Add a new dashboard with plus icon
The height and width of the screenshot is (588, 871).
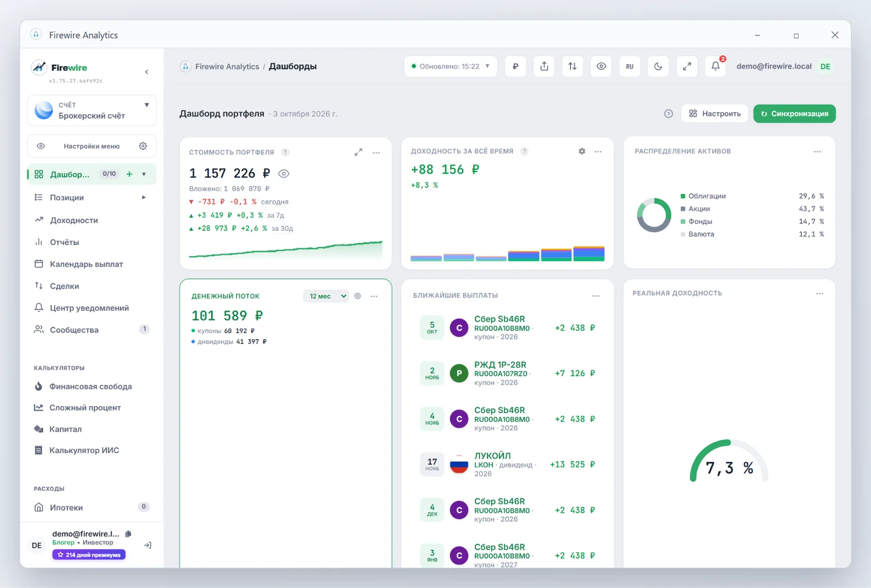(130, 174)
